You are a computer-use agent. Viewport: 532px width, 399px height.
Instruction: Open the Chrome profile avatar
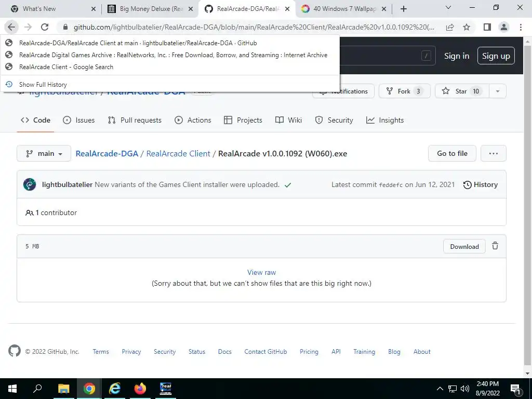(504, 27)
